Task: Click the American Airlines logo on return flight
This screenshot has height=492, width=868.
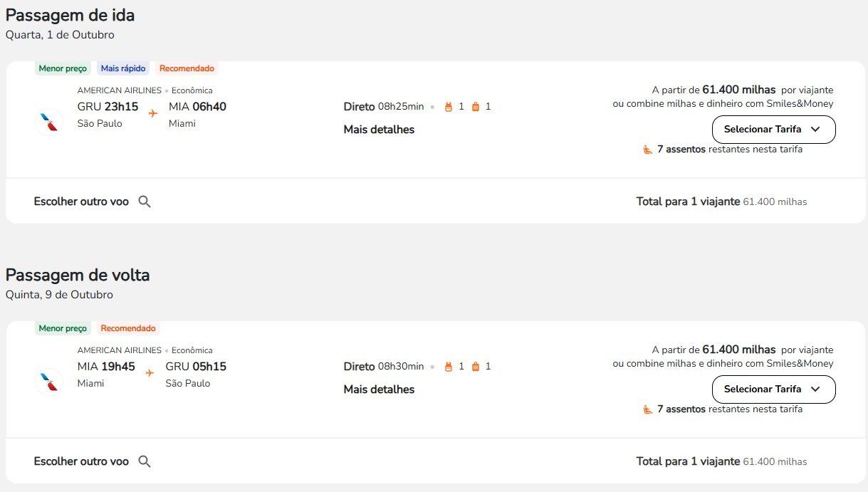Action: point(49,382)
